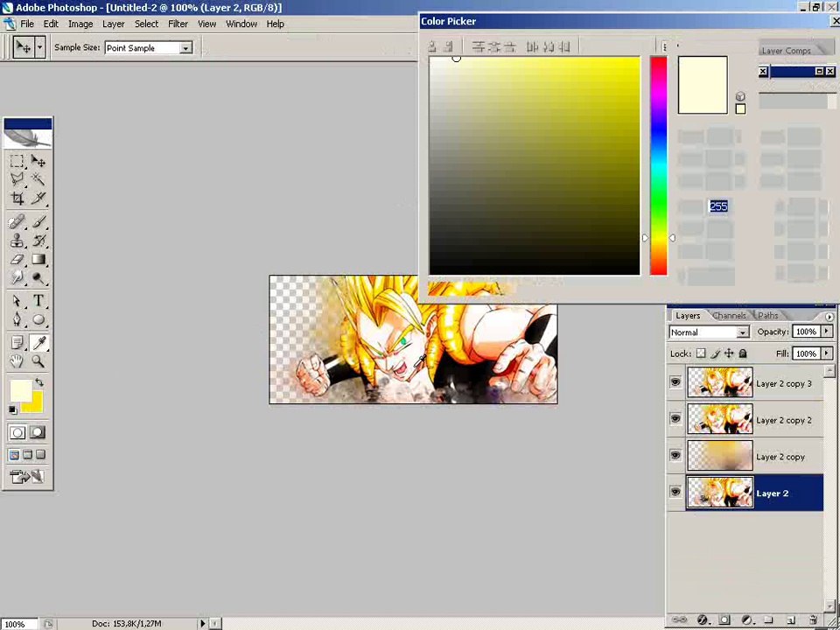Viewport: 840px width, 630px height.
Task: Select the Clone Stamp tool
Action: (x=17, y=240)
